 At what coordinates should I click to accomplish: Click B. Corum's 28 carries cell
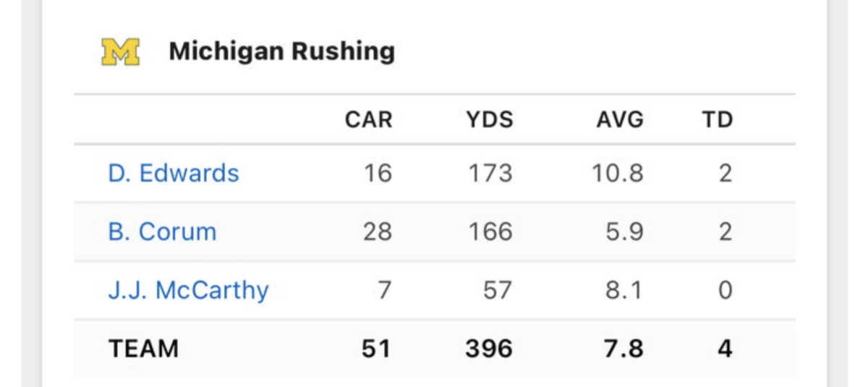coord(376,232)
